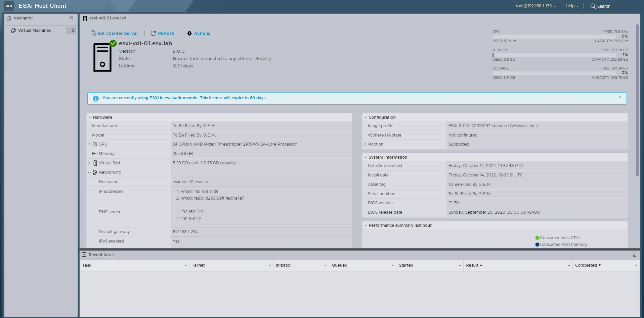The image size is (644, 318).
Task: Click the Image profile value ESXi-8.0.0-20513097-standard
Action: tap(493, 126)
